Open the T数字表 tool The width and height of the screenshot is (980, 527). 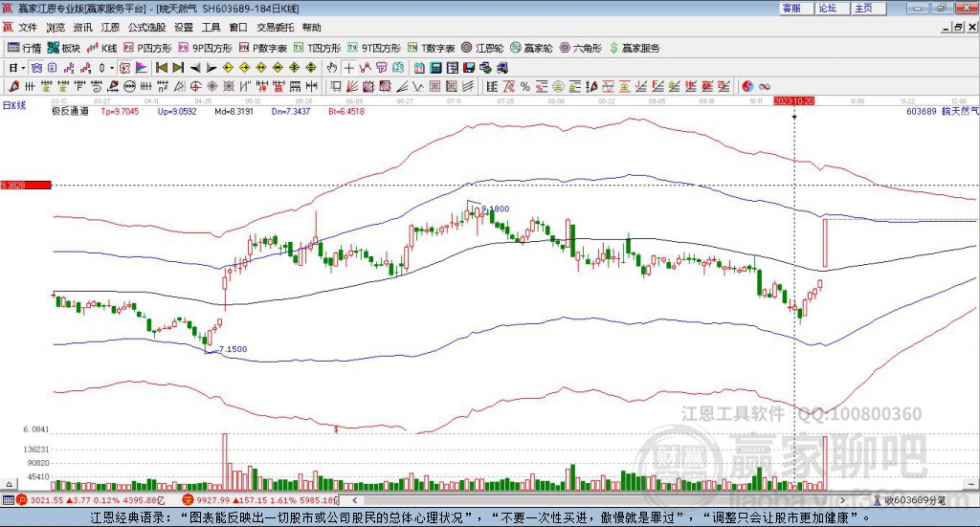click(x=432, y=48)
